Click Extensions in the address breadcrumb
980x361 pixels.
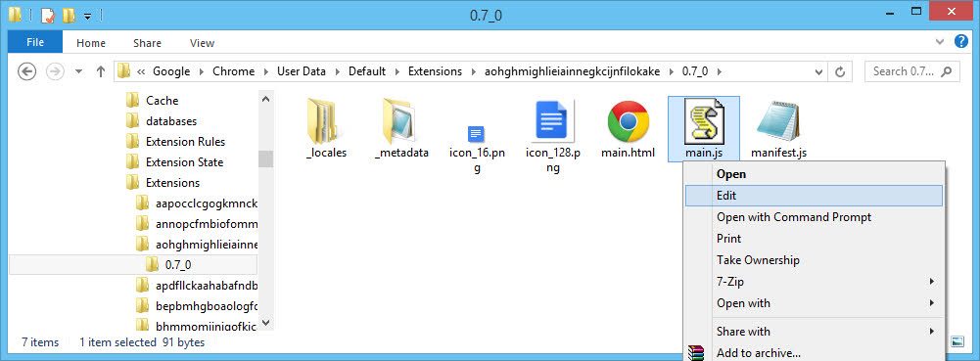(x=435, y=71)
